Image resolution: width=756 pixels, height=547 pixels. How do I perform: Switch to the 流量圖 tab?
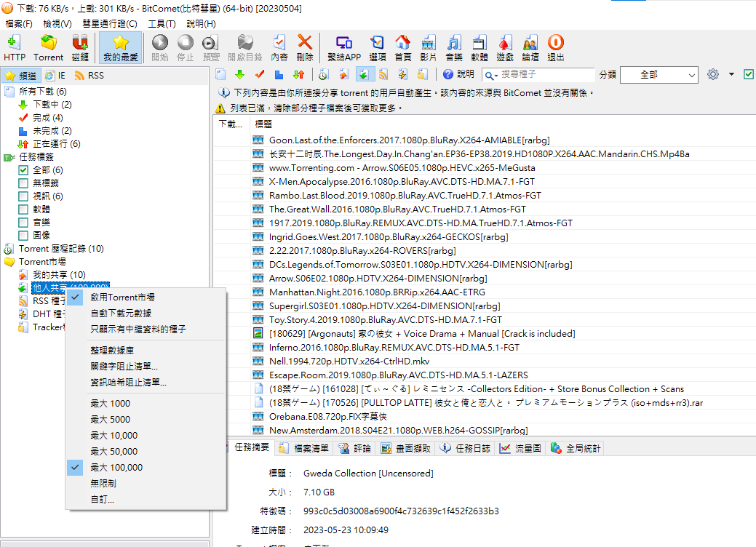pyautogui.click(x=520, y=448)
